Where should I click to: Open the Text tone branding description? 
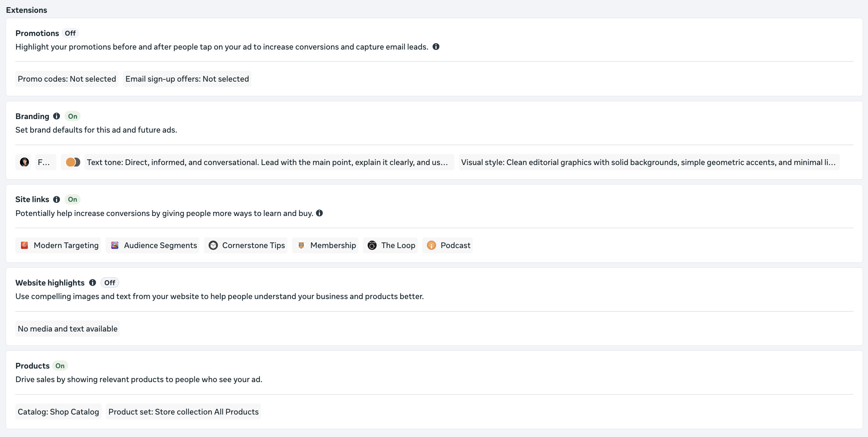(267, 162)
